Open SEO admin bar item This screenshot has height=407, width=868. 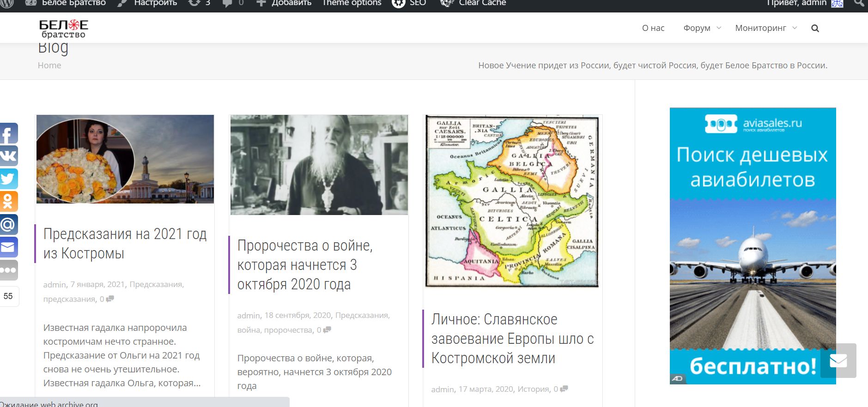coord(417,3)
